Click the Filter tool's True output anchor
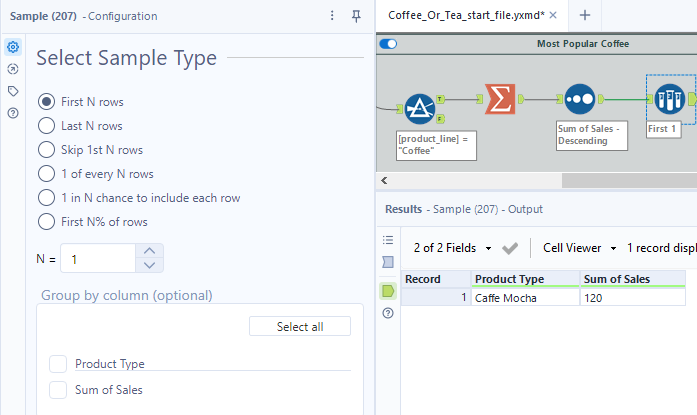 click(440, 99)
